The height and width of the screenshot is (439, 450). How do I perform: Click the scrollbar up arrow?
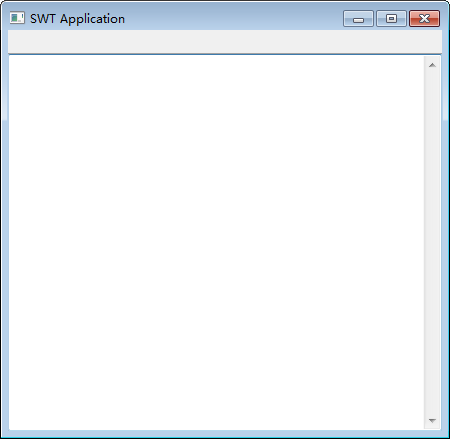click(x=432, y=65)
